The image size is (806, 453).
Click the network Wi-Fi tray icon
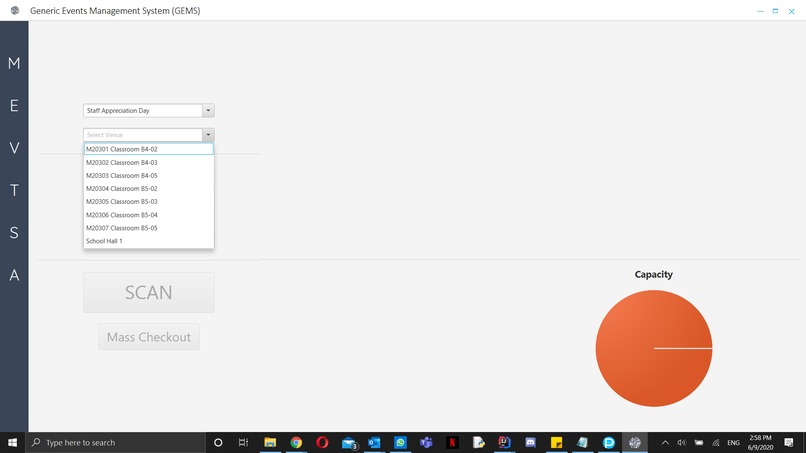point(716,442)
